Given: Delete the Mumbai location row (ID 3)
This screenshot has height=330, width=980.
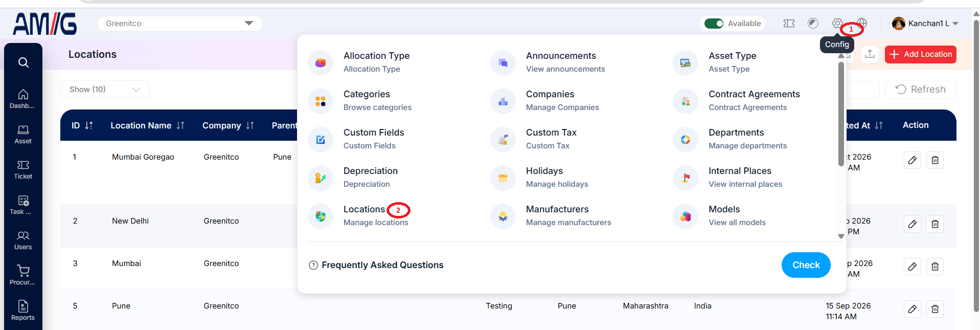Looking at the screenshot, I should (x=935, y=267).
